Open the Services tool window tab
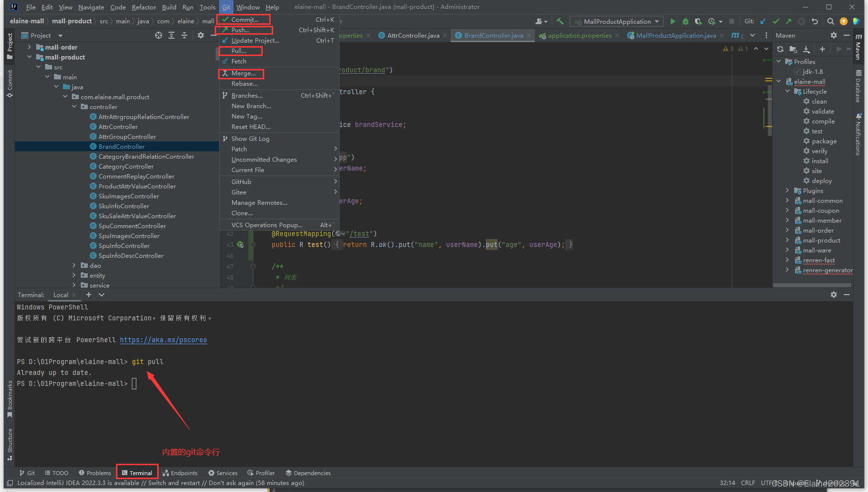 click(223, 473)
